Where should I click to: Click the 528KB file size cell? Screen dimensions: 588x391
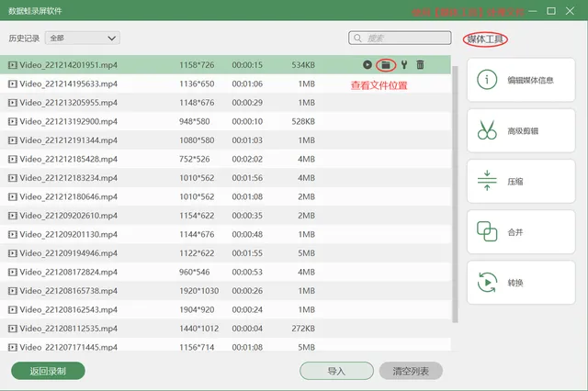[303, 121]
